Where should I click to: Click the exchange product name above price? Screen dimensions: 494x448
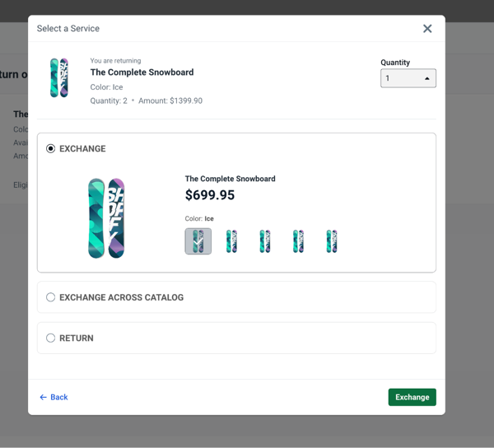click(230, 179)
